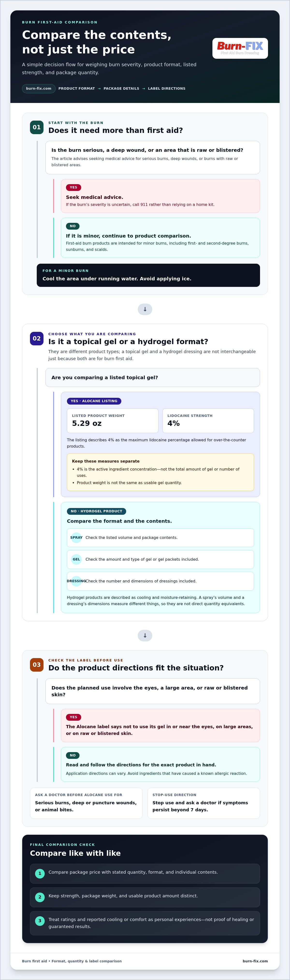Open the LABEL DIRECTIONS breadcrumb item
This screenshot has width=290, height=980.
tap(167, 89)
